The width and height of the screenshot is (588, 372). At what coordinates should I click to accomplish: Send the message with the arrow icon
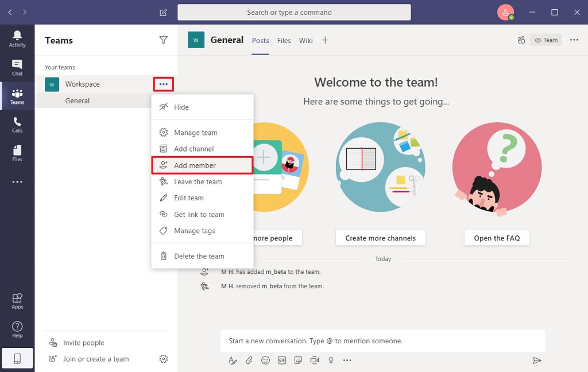[x=537, y=360]
